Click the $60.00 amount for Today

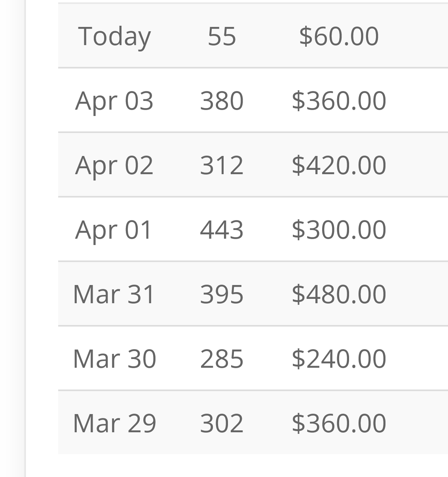pyautogui.click(x=339, y=36)
